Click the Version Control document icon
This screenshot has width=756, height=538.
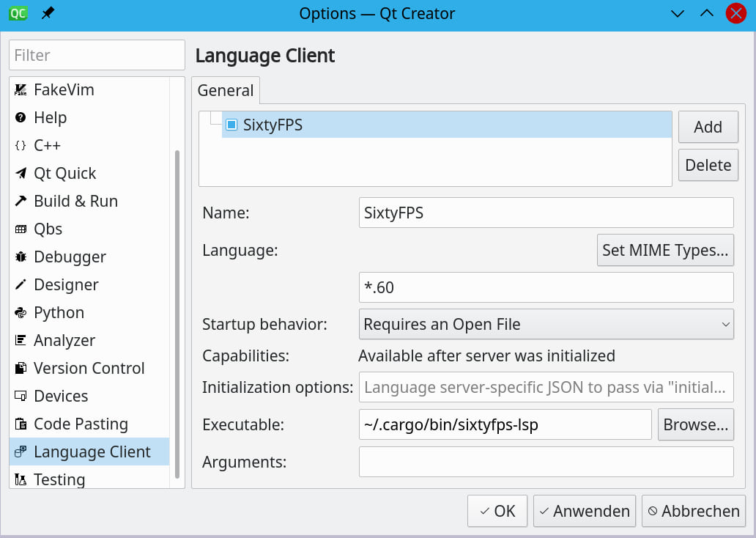[x=21, y=368]
